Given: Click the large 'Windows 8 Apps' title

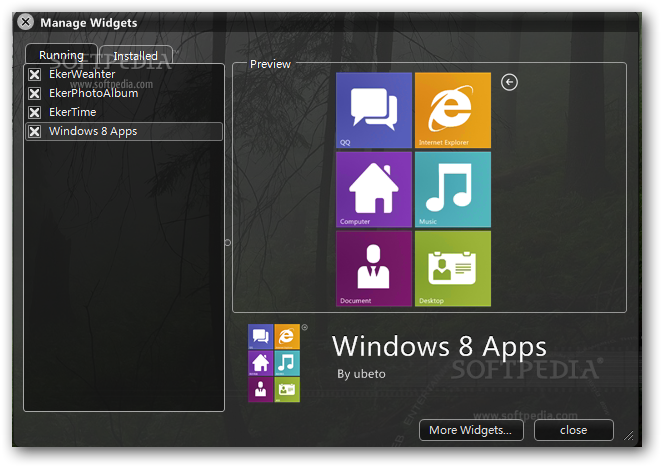Looking at the screenshot, I should 439,347.
